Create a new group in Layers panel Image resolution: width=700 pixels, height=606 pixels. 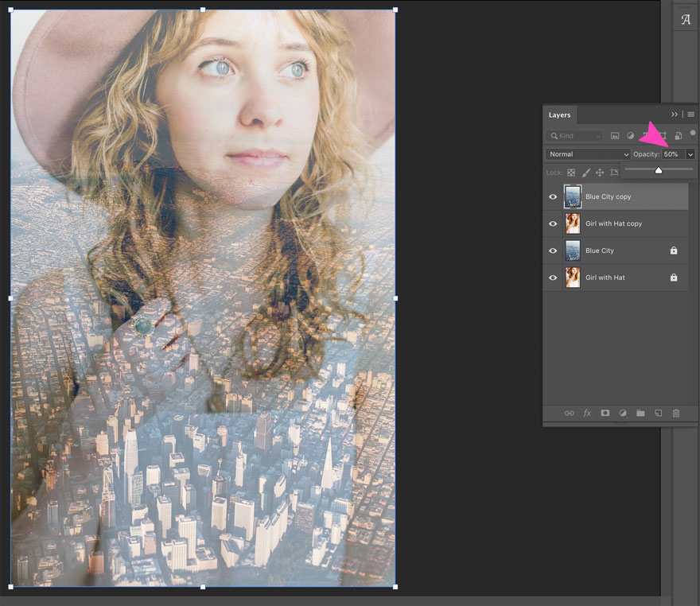click(x=640, y=413)
